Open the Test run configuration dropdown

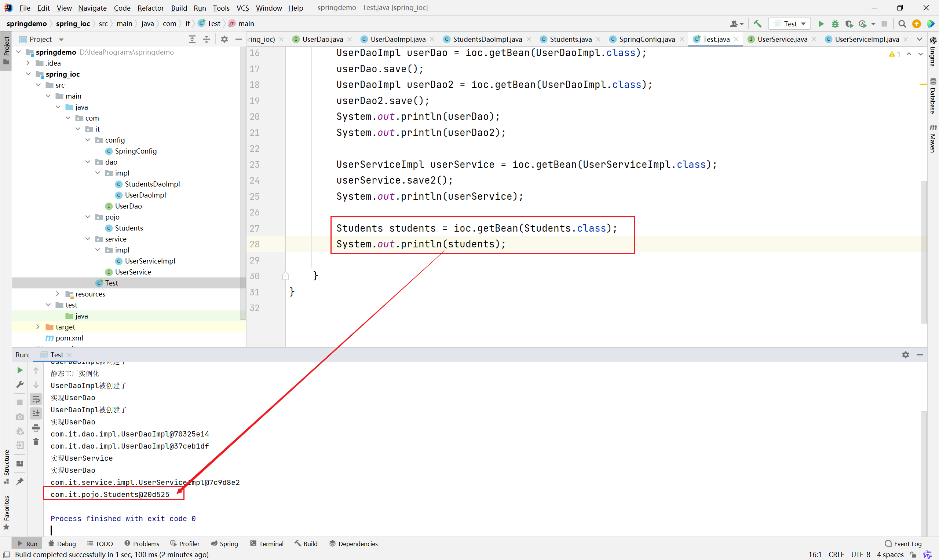(x=790, y=24)
